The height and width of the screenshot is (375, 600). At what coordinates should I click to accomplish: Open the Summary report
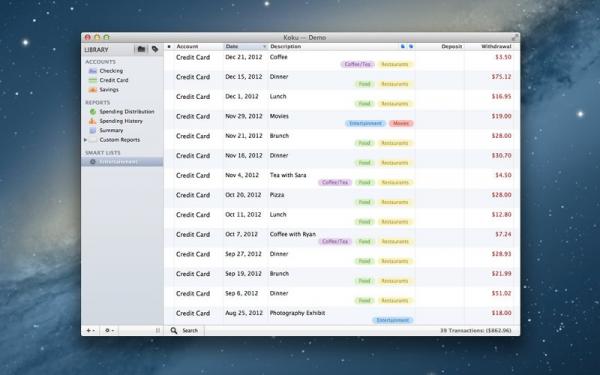111,130
